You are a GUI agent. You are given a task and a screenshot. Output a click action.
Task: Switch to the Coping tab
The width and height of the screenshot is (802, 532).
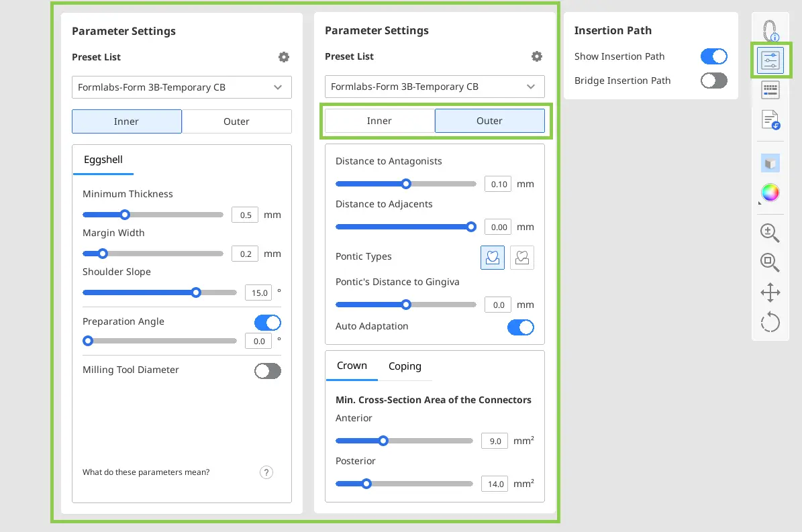tap(405, 366)
